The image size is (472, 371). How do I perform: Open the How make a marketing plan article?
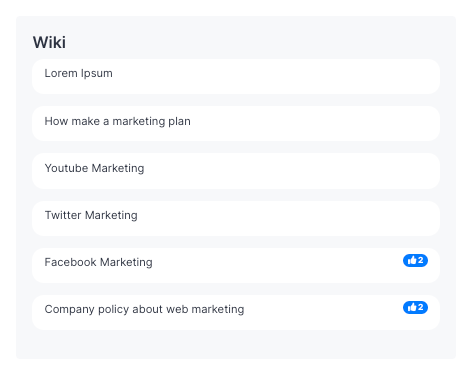118,121
